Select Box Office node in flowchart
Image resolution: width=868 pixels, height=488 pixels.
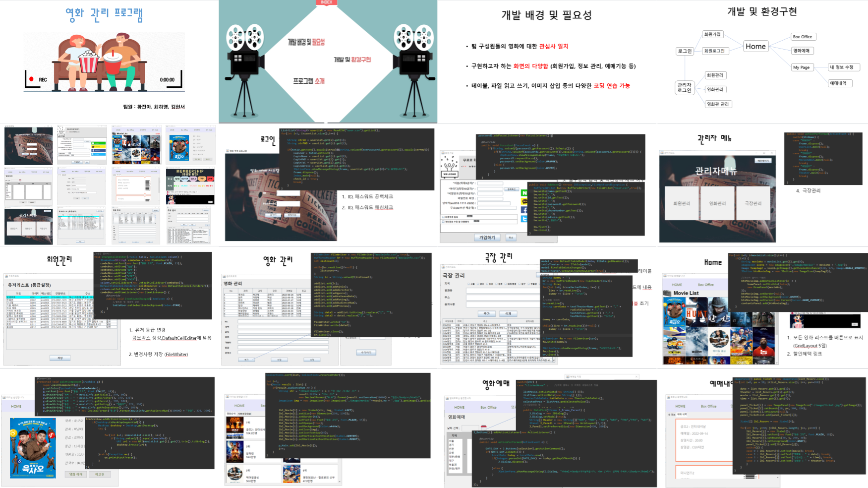pos(803,37)
